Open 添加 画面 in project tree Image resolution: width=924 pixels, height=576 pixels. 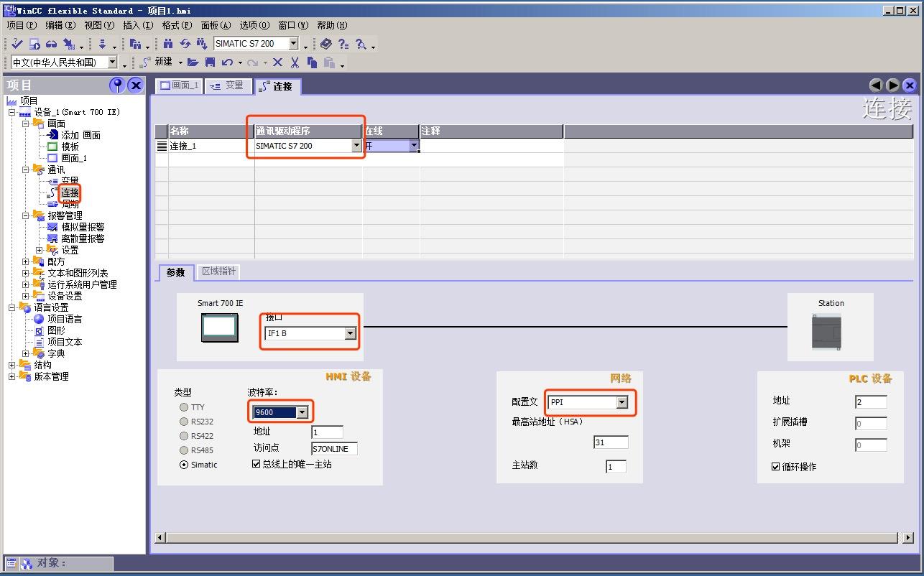80,135
